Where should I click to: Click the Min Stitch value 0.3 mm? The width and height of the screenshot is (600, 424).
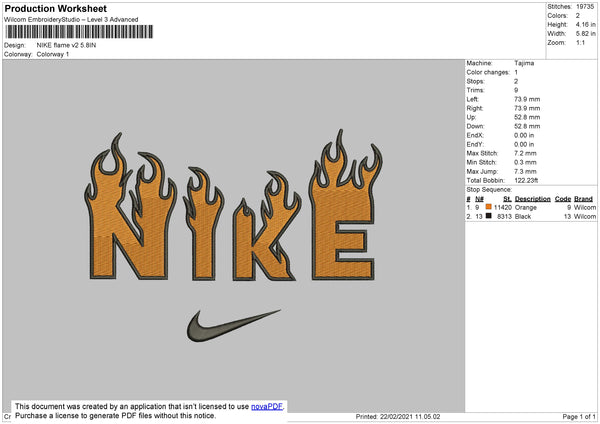pos(525,162)
